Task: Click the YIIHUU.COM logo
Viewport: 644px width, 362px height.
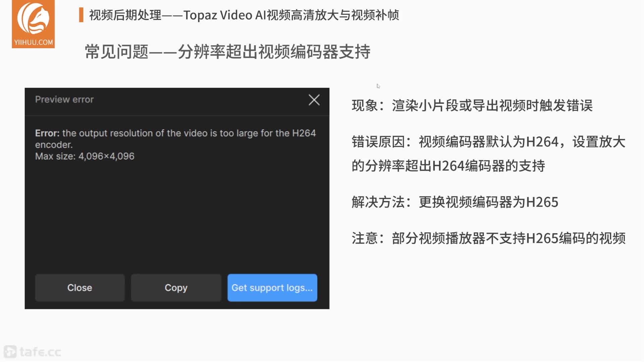Action: tap(33, 24)
